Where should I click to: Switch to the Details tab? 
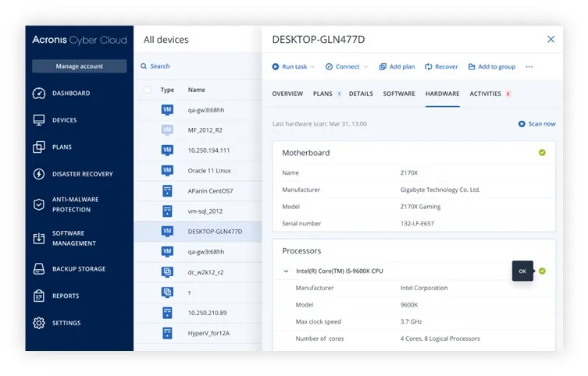361,94
